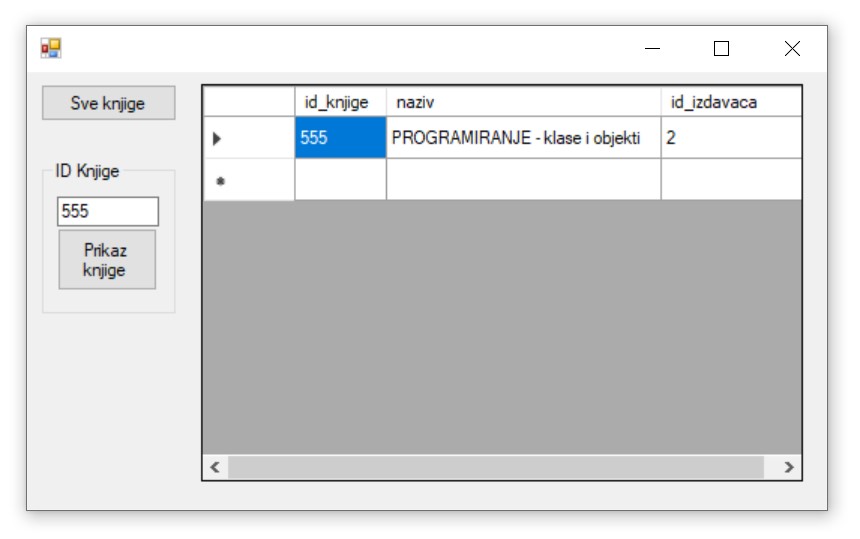Select the PROGRAMIRANJE - klase i objekti cell

pyautogui.click(x=522, y=138)
